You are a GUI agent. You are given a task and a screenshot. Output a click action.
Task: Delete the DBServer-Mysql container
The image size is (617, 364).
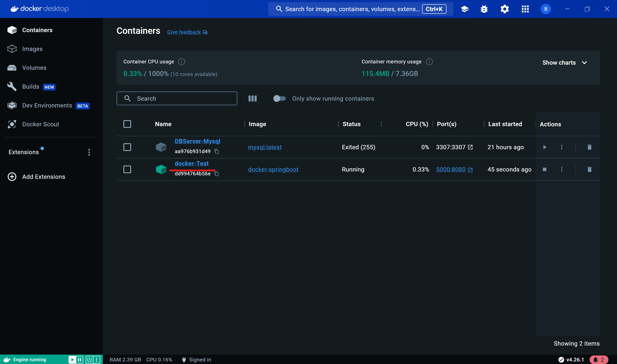tap(589, 147)
